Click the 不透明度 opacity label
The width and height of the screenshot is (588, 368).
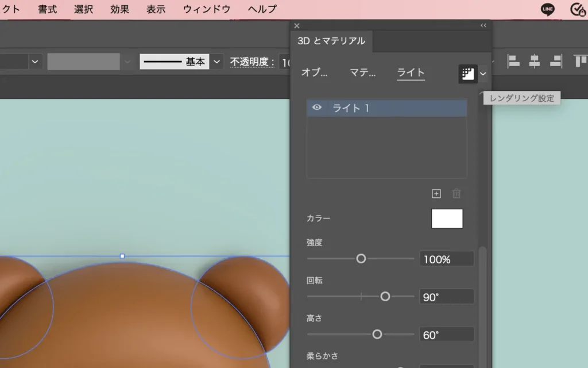[x=252, y=62]
